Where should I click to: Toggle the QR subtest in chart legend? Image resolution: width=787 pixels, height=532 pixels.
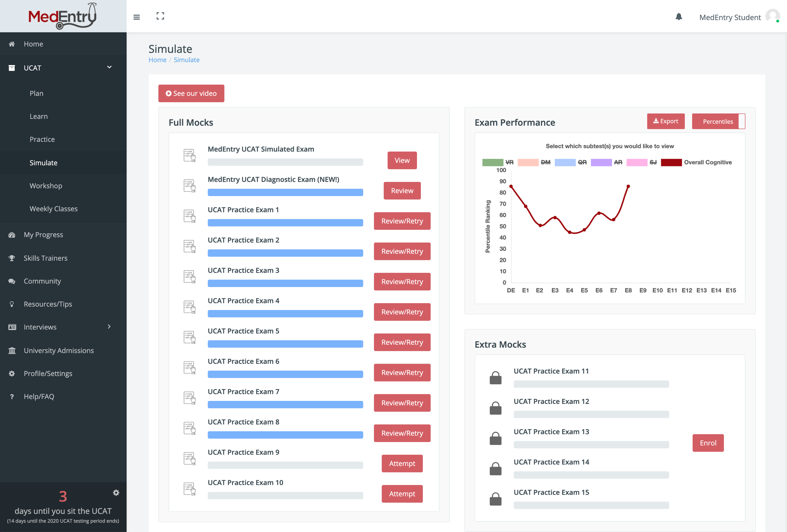tap(571, 162)
